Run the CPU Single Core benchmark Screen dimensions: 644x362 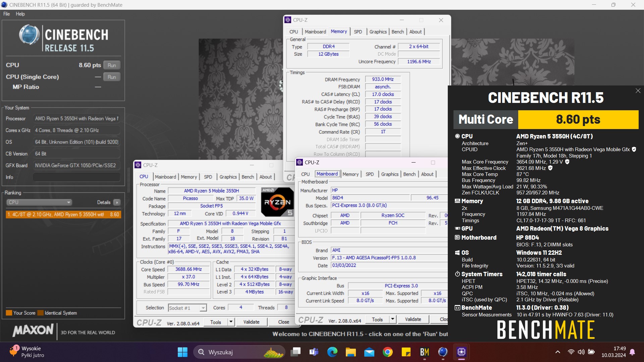(x=112, y=77)
